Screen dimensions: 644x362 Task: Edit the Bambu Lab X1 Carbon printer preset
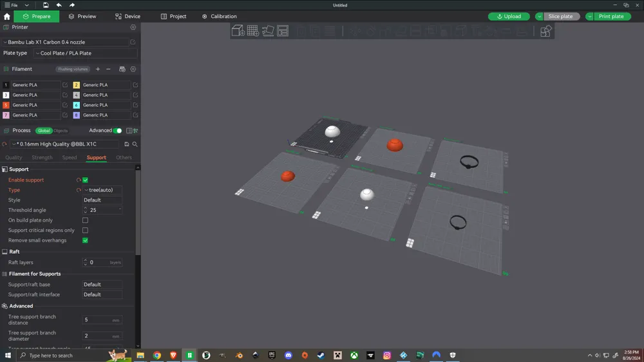(133, 42)
